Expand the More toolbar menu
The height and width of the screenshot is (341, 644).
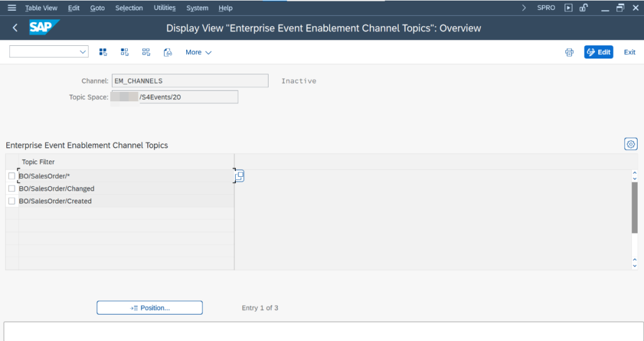pyautogui.click(x=198, y=52)
